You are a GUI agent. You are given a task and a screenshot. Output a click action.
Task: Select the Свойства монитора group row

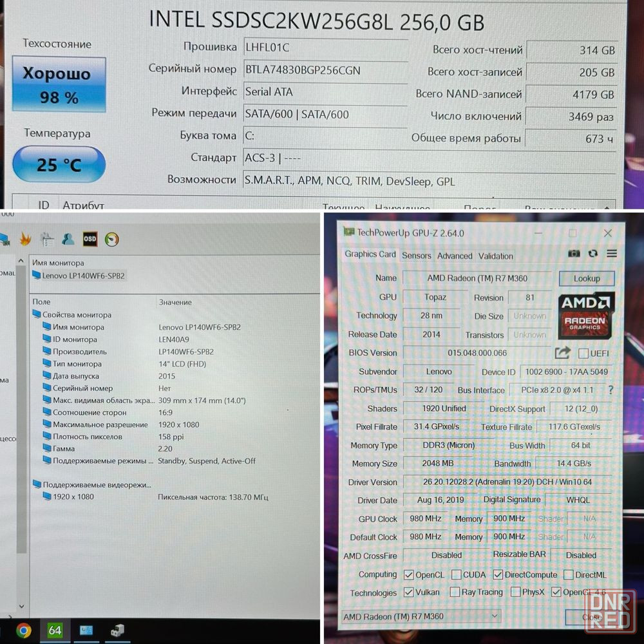72,315
